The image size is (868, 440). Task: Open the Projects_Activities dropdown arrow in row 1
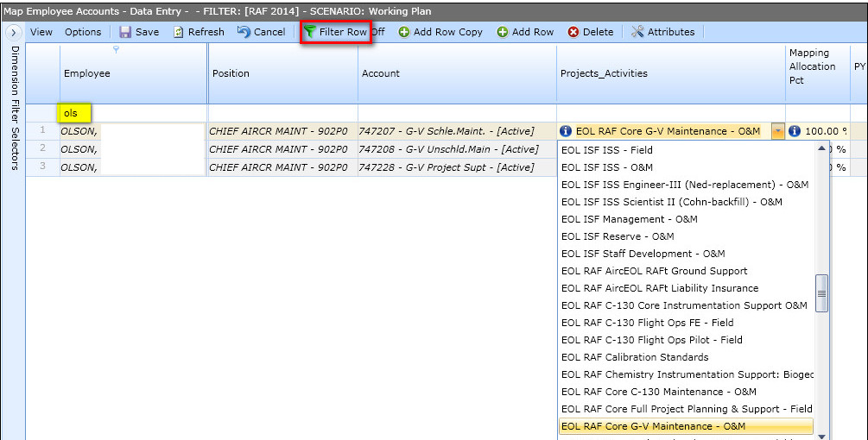tap(778, 131)
